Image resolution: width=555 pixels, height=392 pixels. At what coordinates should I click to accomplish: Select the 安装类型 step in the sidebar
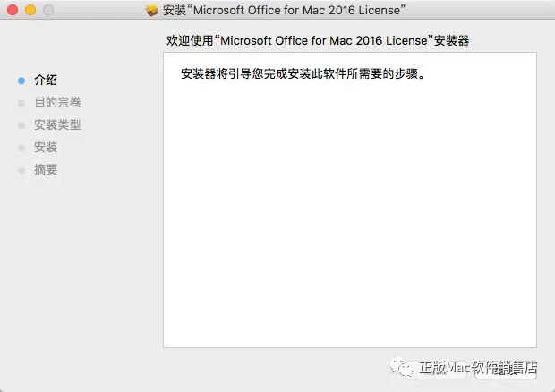coord(57,124)
